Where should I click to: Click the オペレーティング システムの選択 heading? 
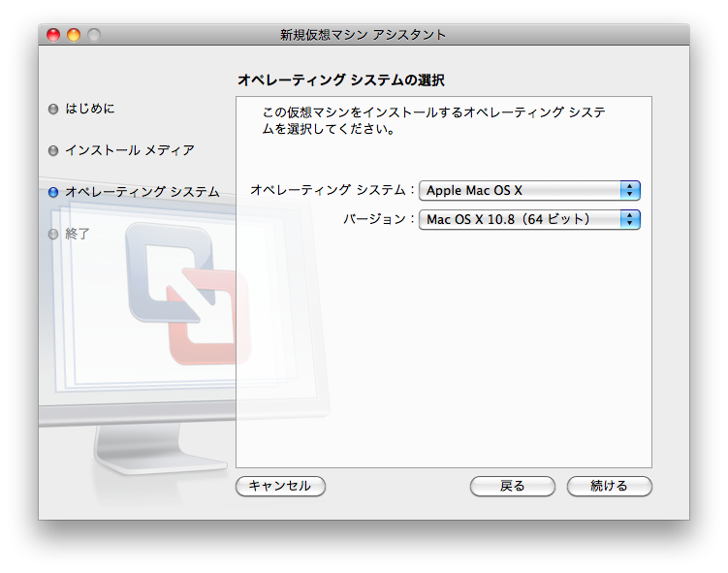coord(341,80)
